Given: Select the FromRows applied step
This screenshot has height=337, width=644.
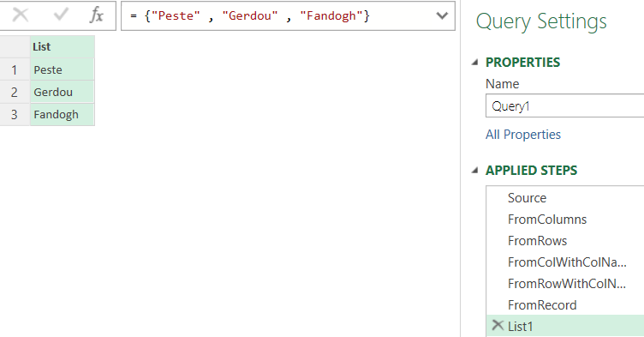Looking at the screenshot, I should tap(565, 241).
